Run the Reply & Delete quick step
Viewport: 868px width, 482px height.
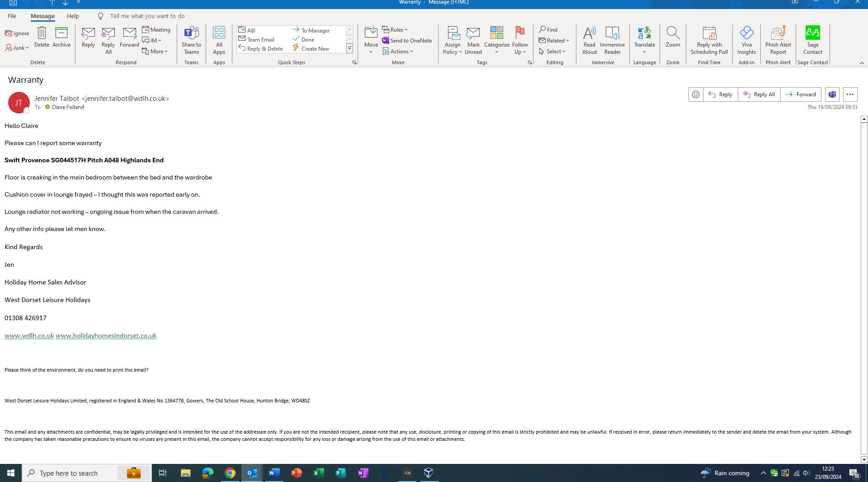pyautogui.click(x=260, y=48)
